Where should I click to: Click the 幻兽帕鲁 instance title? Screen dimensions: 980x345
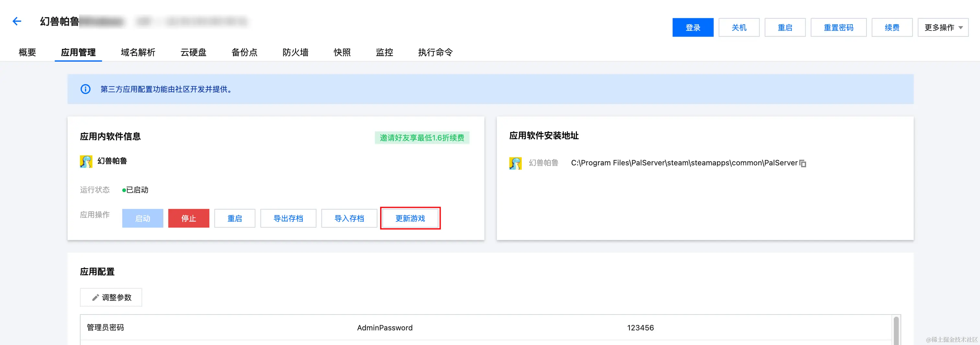click(x=60, y=21)
